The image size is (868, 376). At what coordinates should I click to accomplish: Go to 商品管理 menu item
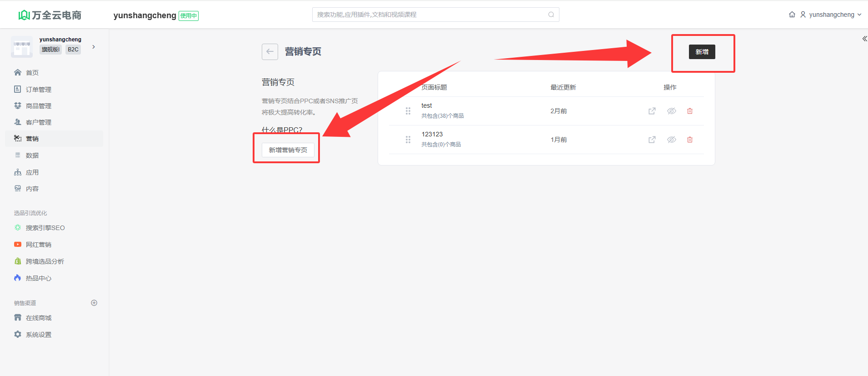tap(38, 106)
